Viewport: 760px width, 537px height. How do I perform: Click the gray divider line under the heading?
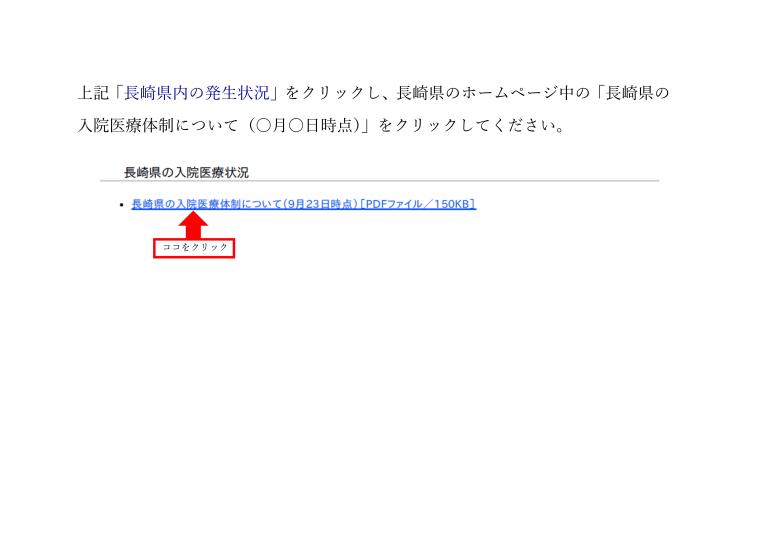[380, 181]
